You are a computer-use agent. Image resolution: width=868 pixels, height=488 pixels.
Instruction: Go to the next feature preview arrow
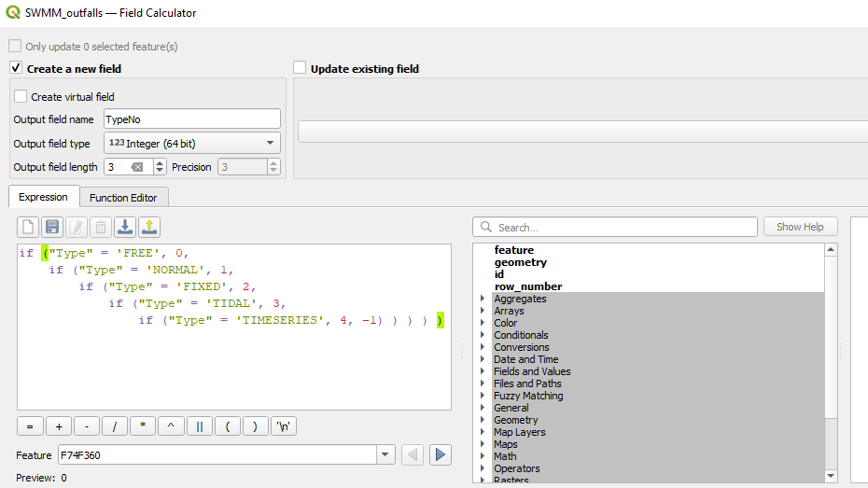point(440,454)
